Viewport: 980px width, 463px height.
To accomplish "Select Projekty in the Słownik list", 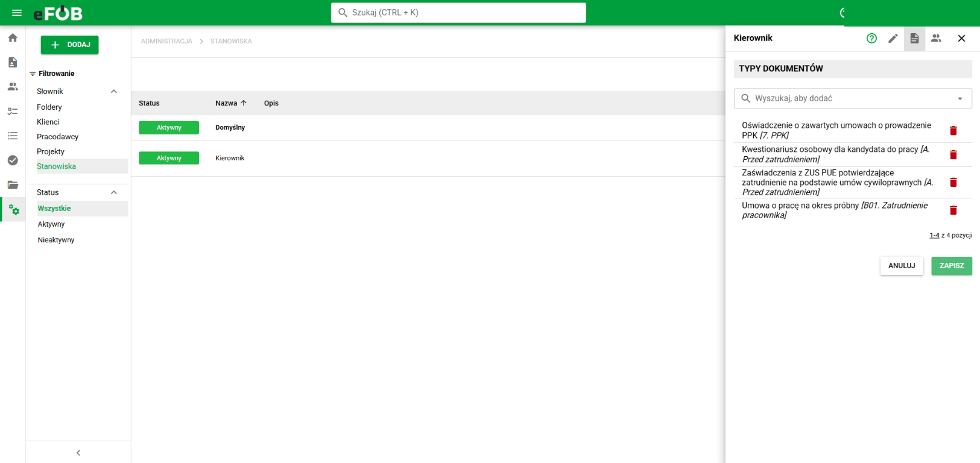I will (51, 151).
